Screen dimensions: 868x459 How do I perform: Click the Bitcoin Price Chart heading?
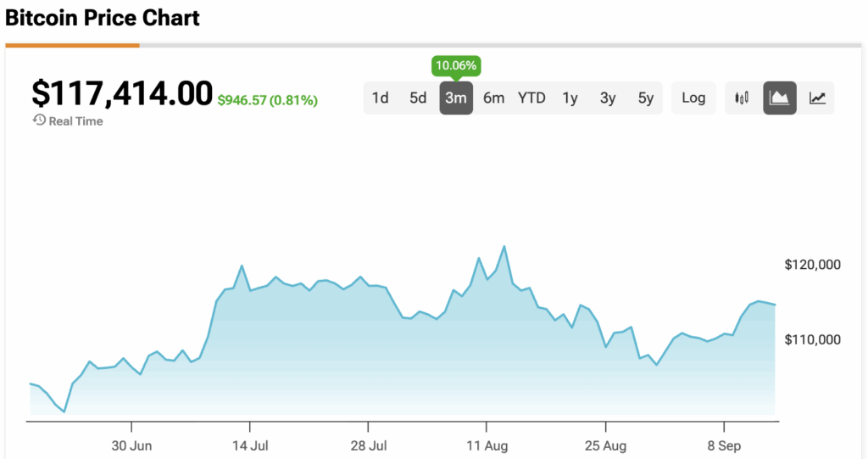pos(103,18)
